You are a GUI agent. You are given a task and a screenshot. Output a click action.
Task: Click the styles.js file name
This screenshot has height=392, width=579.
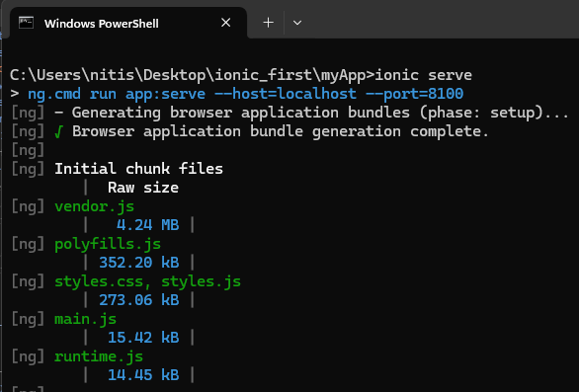(x=201, y=281)
